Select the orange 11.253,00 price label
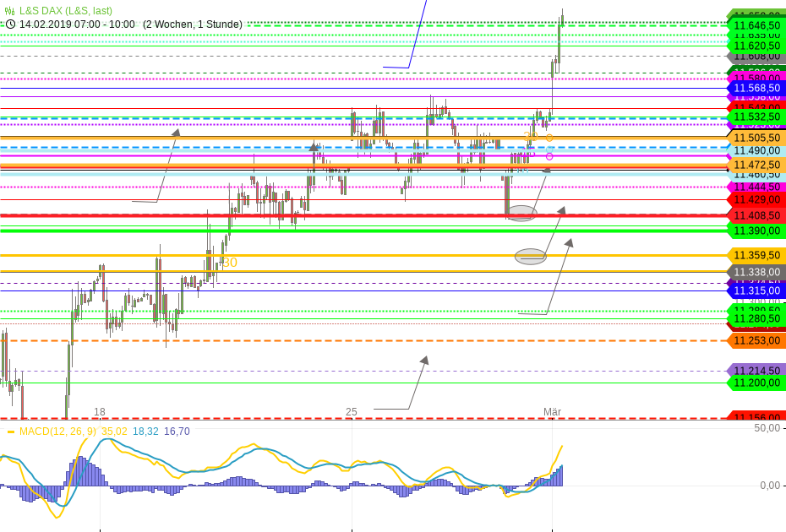This screenshot has width=786, height=532. click(x=756, y=340)
